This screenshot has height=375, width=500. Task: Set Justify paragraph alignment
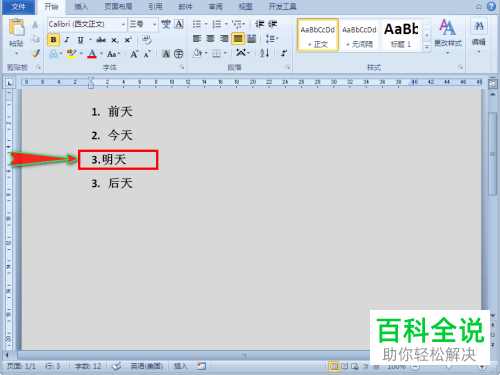(238, 39)
